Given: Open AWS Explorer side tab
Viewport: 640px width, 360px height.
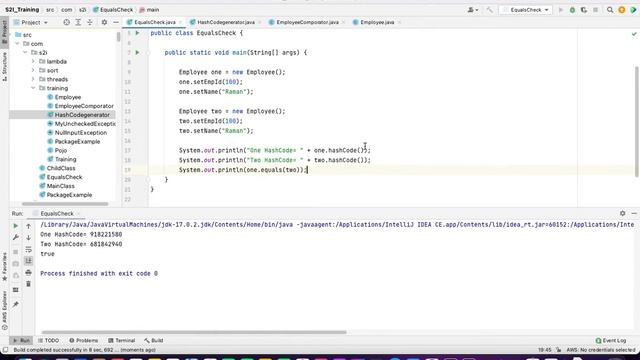Looking at the screenshot, I should click(x=4, y=310).
